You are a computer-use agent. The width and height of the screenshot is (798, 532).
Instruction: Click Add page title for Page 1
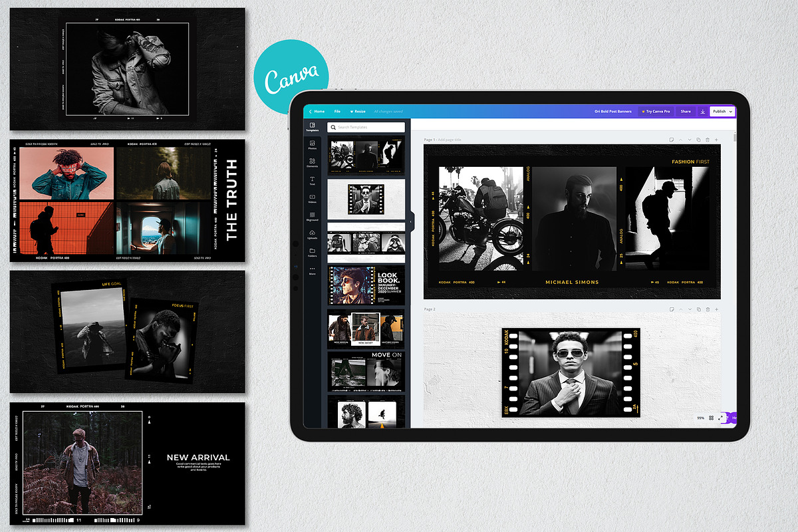click(449, 140)
